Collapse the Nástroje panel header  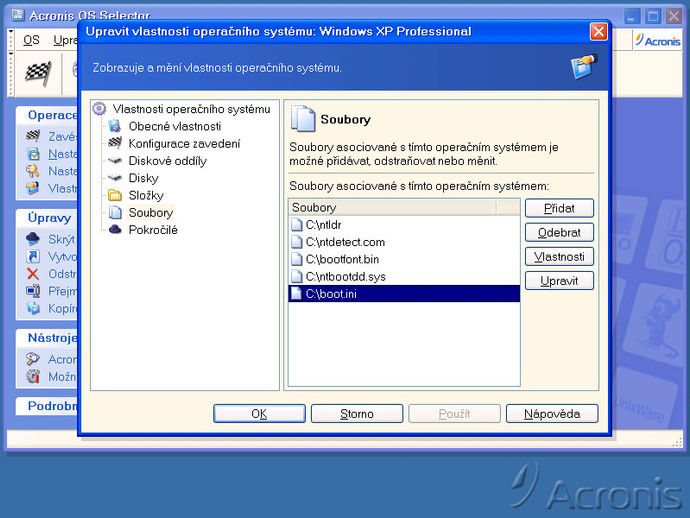pos(47,338)
